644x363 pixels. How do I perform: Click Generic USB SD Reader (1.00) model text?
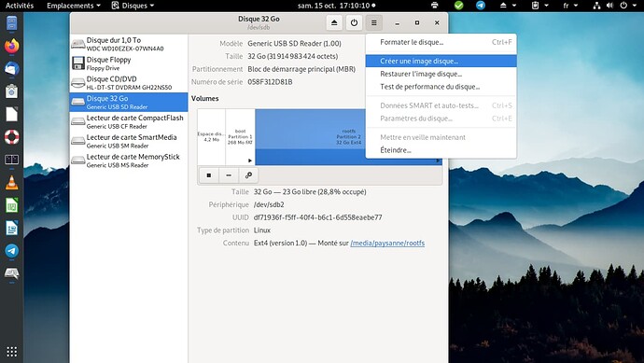coord(295,43)
